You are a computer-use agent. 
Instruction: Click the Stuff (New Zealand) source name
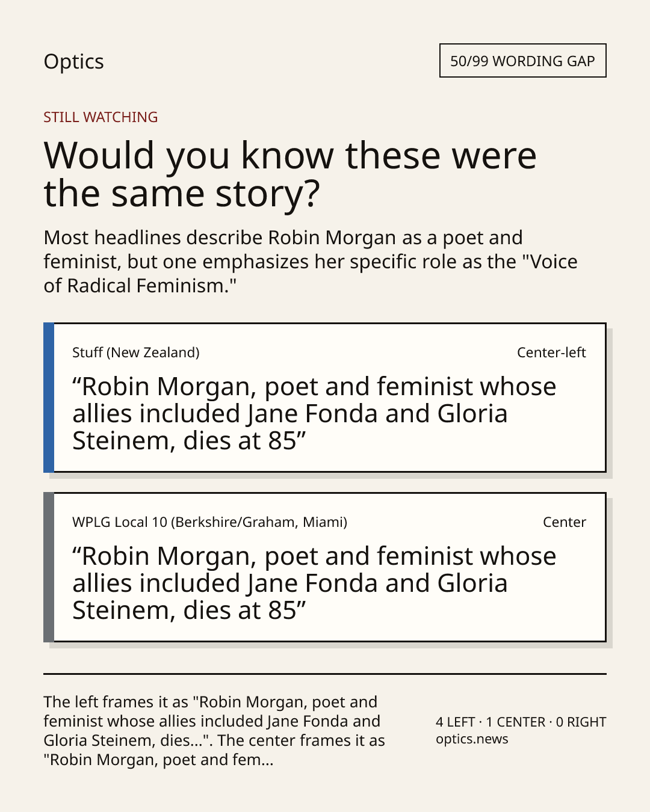pyautogui.click(x=136, y=352)
